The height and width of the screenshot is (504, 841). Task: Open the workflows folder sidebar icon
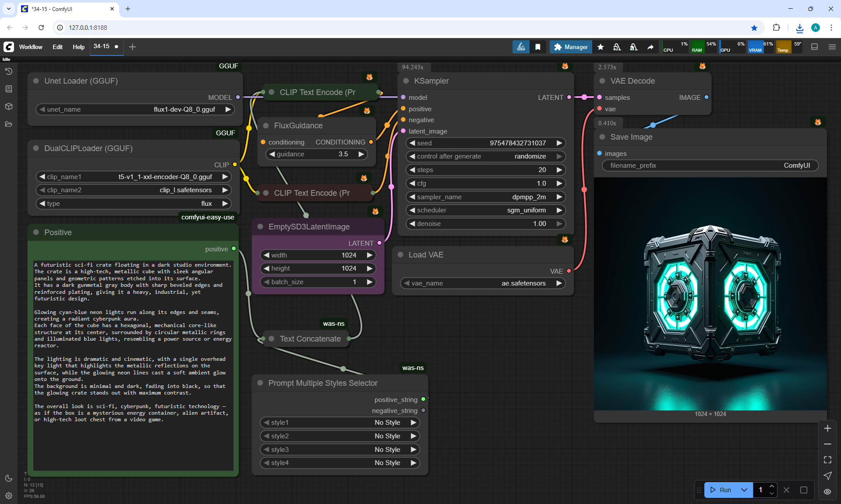pos(9,124)
